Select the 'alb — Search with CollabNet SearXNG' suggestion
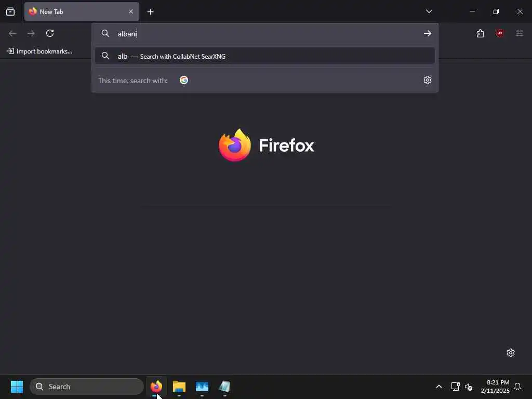This screenshot has height=399, width=532. tap(264, 56)
